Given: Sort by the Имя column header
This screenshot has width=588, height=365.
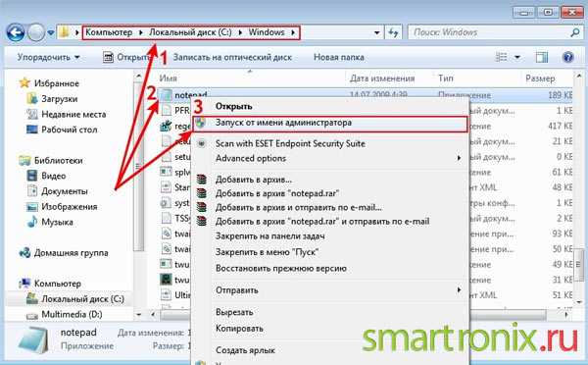Looking at the screenshot, I should coord(168,78).
